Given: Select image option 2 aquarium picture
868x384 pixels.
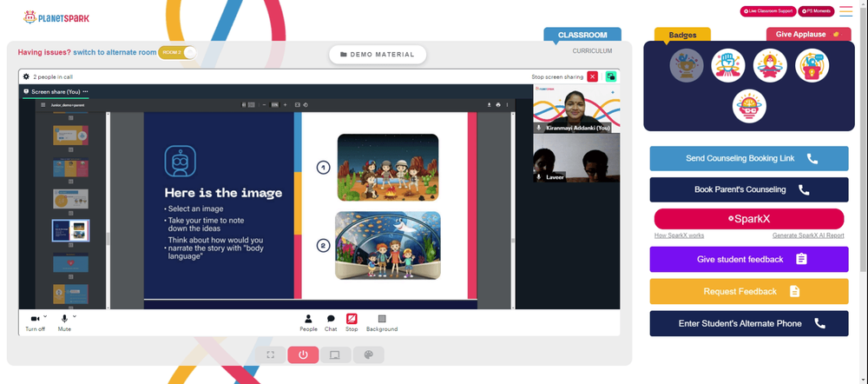Looking at the screenshot, I should click(388, 246).
